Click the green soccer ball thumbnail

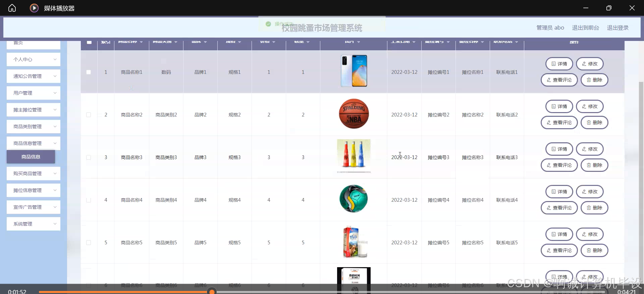click(354, 199)
